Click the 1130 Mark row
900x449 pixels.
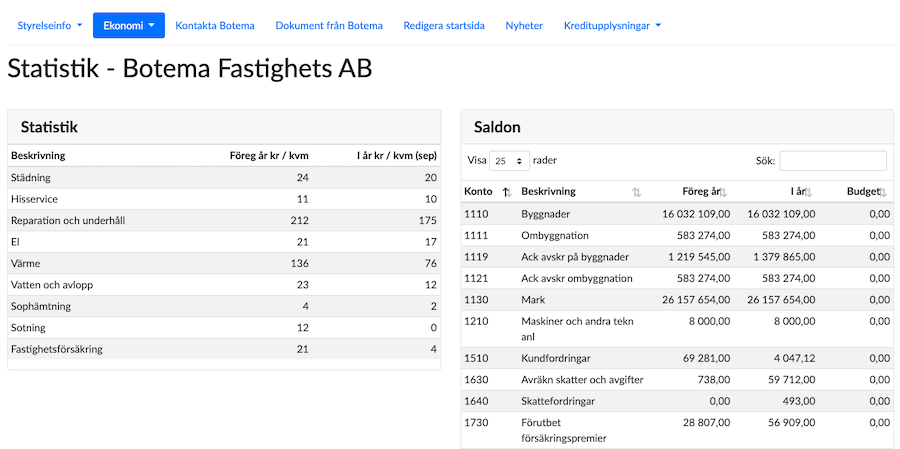tap(676, 299)
